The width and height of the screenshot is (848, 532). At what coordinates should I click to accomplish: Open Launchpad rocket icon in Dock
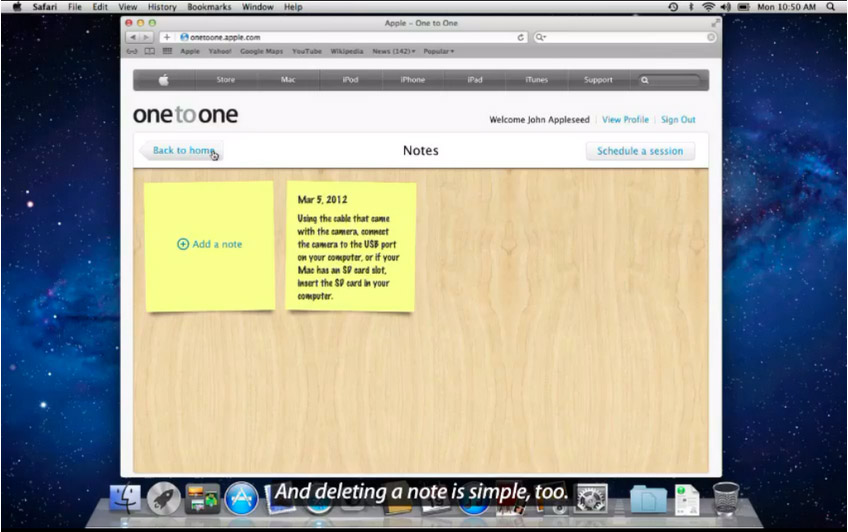coord(164,498)
